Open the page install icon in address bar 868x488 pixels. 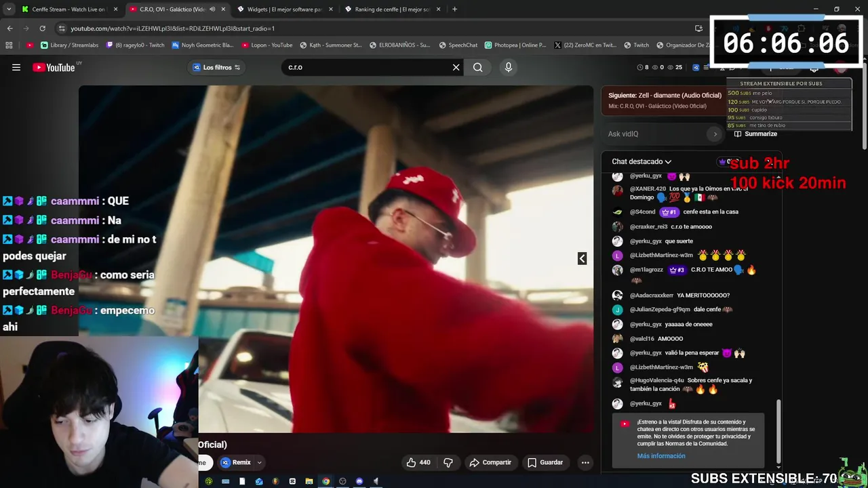click(698, 28)
